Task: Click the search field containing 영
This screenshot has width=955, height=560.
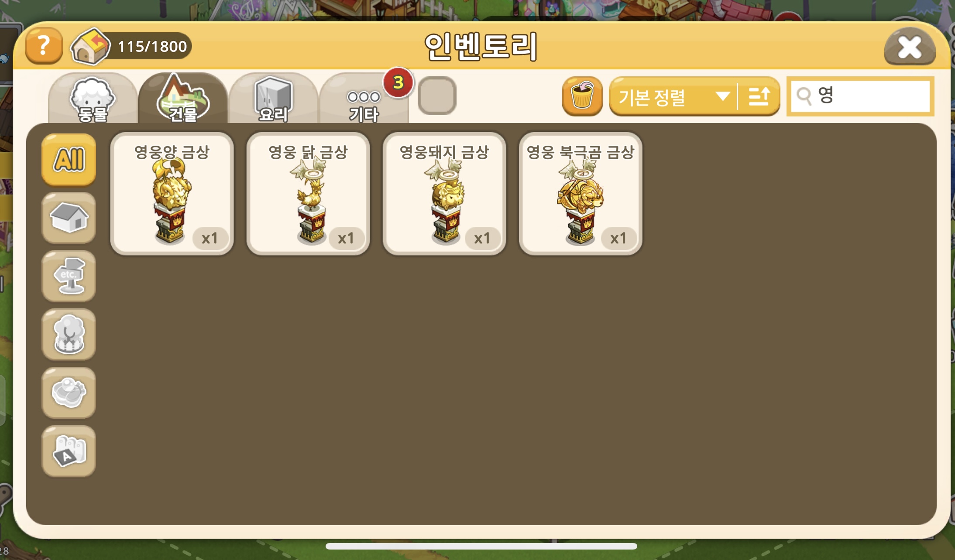Action: tap(860, 96)
